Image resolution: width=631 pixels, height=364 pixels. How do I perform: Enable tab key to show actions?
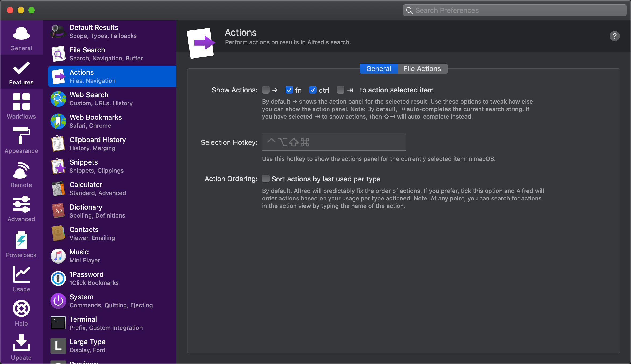point(341,90)
